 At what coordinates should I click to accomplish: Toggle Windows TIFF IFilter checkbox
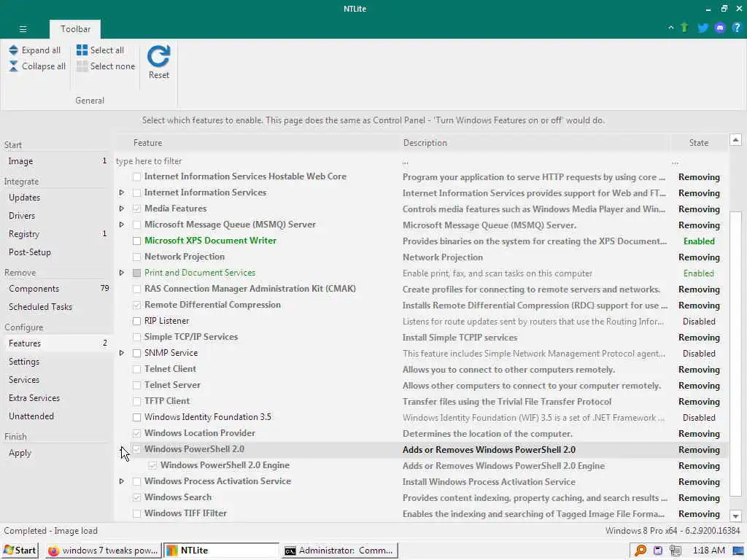click(136, 514)
